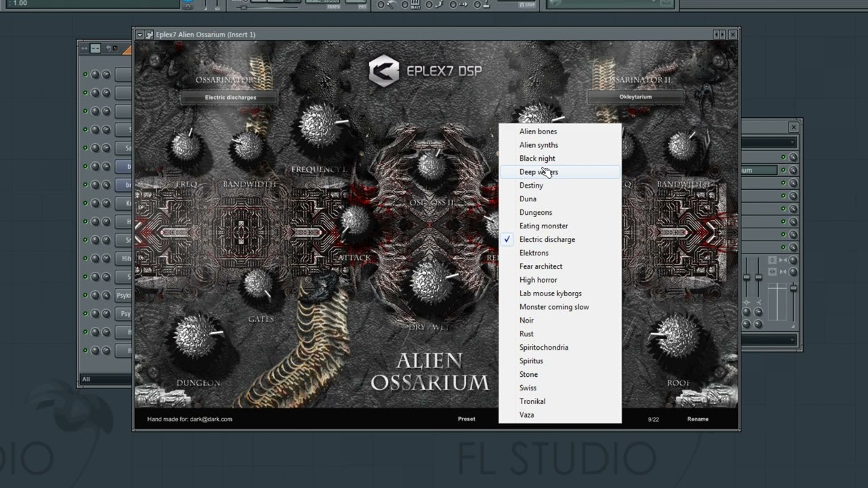
Task: Click the plugin options icon beside the title
Action: [149, 35]
